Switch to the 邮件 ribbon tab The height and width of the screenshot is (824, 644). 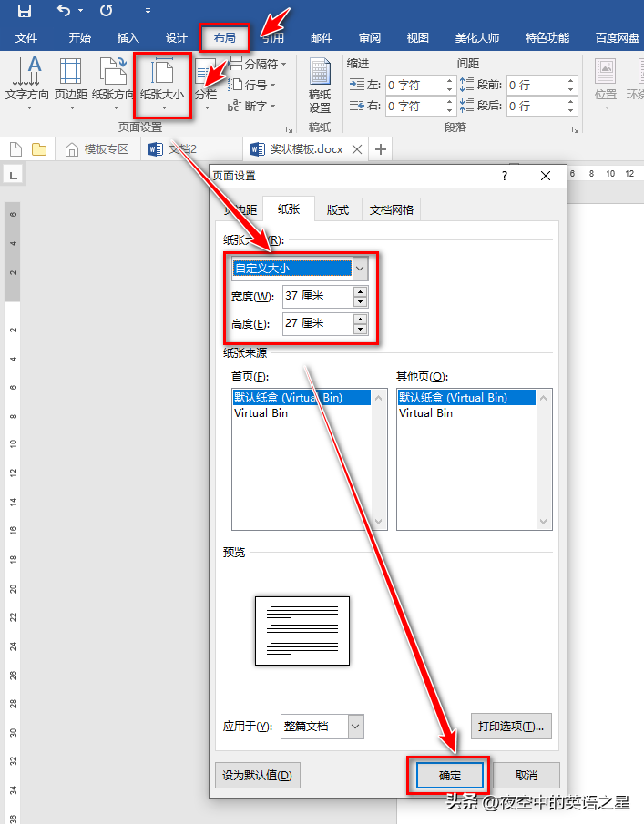click(x=322, y=38)
